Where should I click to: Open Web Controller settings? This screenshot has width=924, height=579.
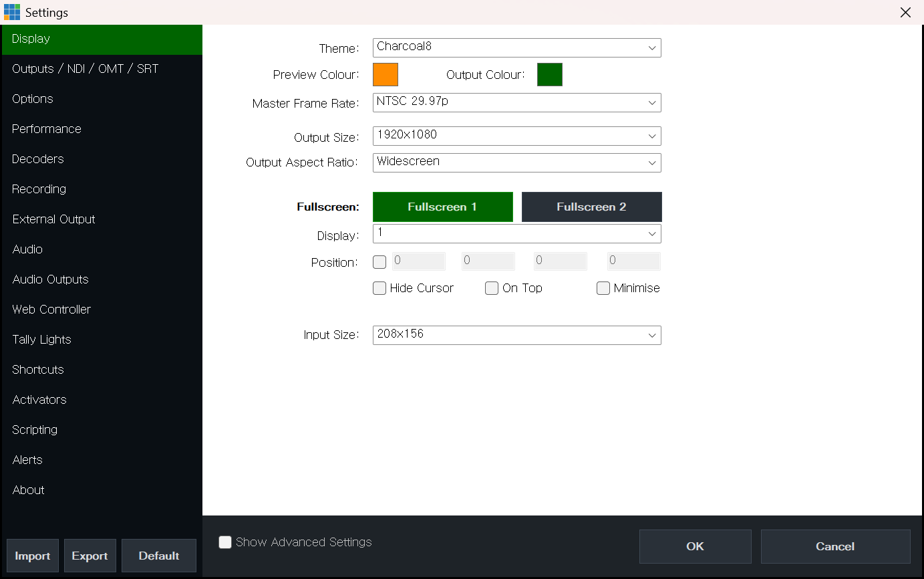click(102, 310)
